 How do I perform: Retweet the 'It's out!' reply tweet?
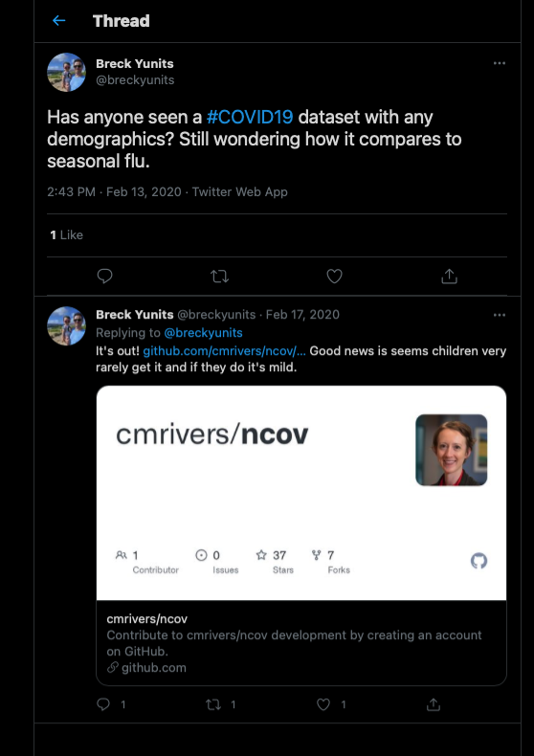(213, 704)
